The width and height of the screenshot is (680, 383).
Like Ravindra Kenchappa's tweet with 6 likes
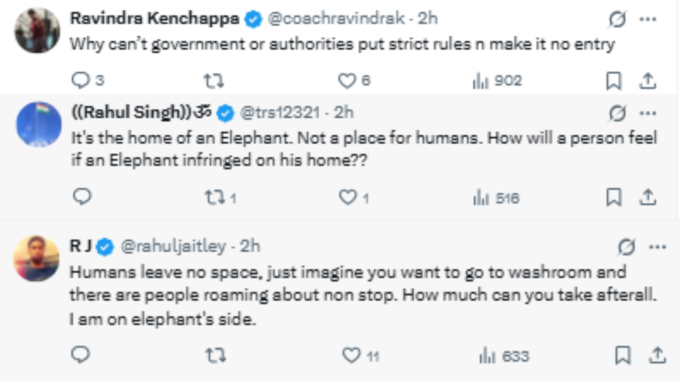coord(354,81)
